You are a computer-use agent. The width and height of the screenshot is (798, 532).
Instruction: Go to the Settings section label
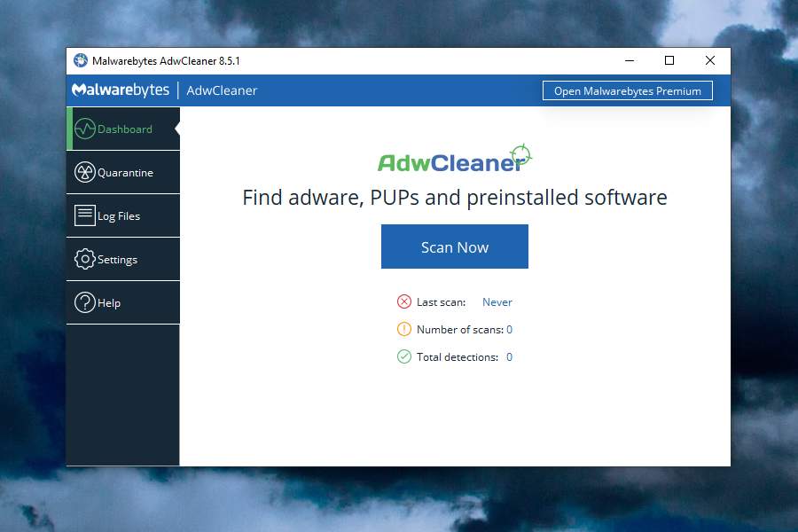point(118,260)
